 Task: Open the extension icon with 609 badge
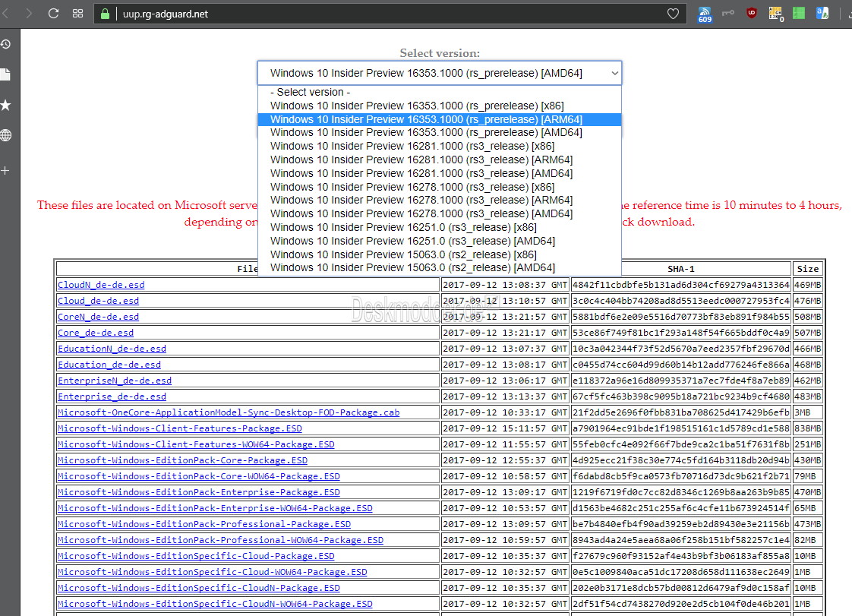click(704, 14)
